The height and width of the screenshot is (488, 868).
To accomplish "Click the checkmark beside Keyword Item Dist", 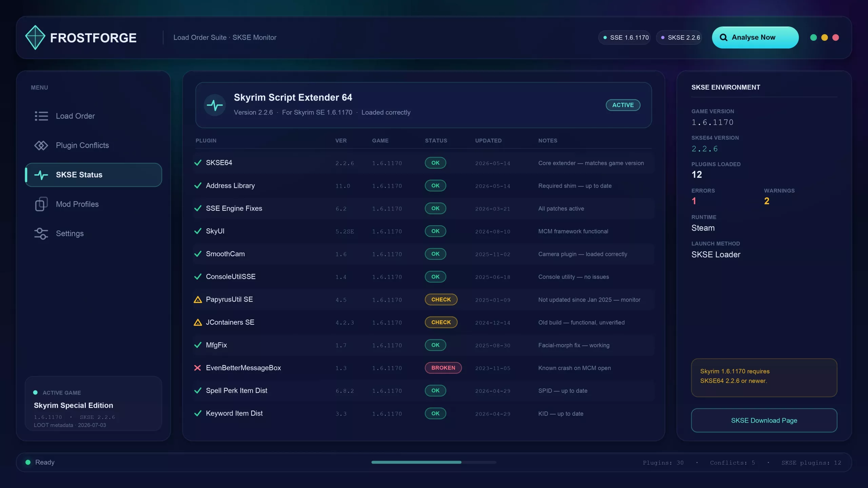I will tap(198, 413).
